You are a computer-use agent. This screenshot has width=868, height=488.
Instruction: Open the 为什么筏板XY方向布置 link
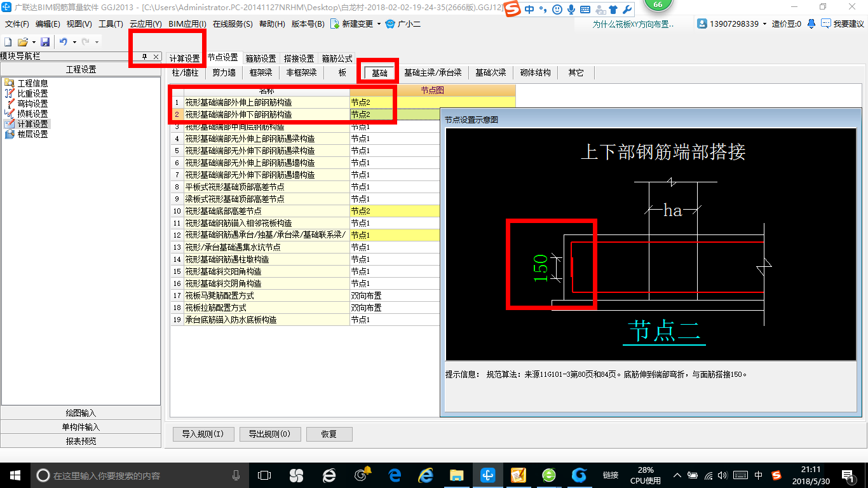click(x=633, y=24)
